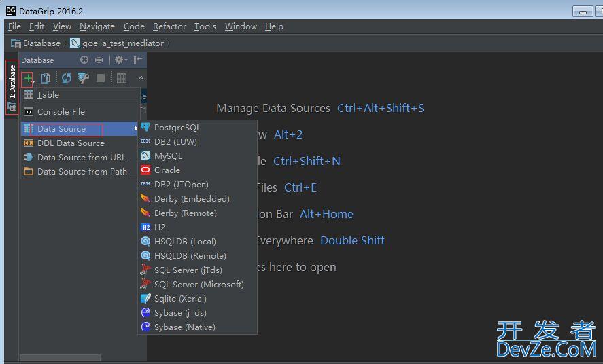Click the Data Source from Path folder icon
Image resolution: width=603 pixels, height=364 pixels.
[29, 171]
